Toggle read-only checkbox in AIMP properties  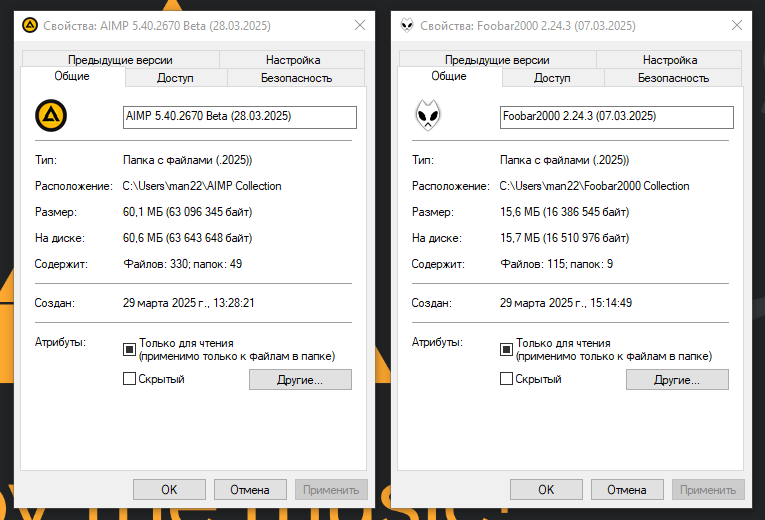tap(129, 349)
